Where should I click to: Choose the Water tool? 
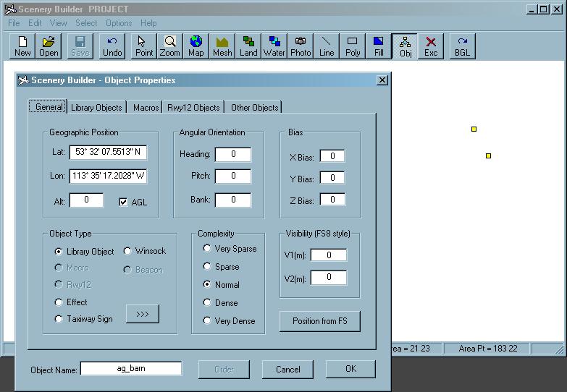pyautogui.click(x=274, y=46)
